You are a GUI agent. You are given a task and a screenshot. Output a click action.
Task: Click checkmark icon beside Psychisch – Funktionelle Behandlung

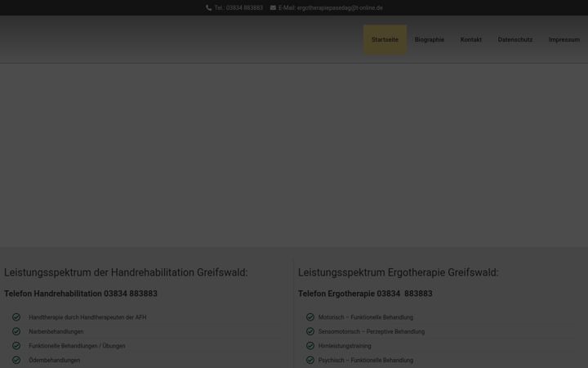pyautogui.click(x=310, y=360)
